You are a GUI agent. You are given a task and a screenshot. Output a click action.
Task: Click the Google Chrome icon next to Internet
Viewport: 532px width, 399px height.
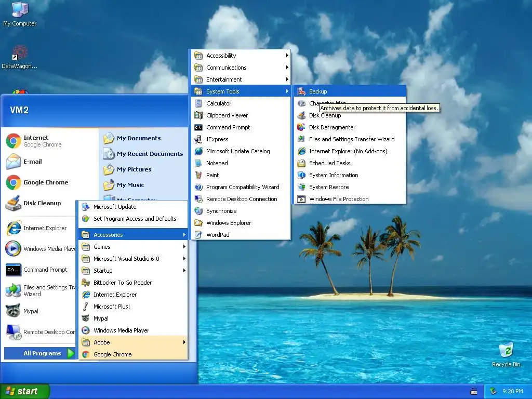13,141
